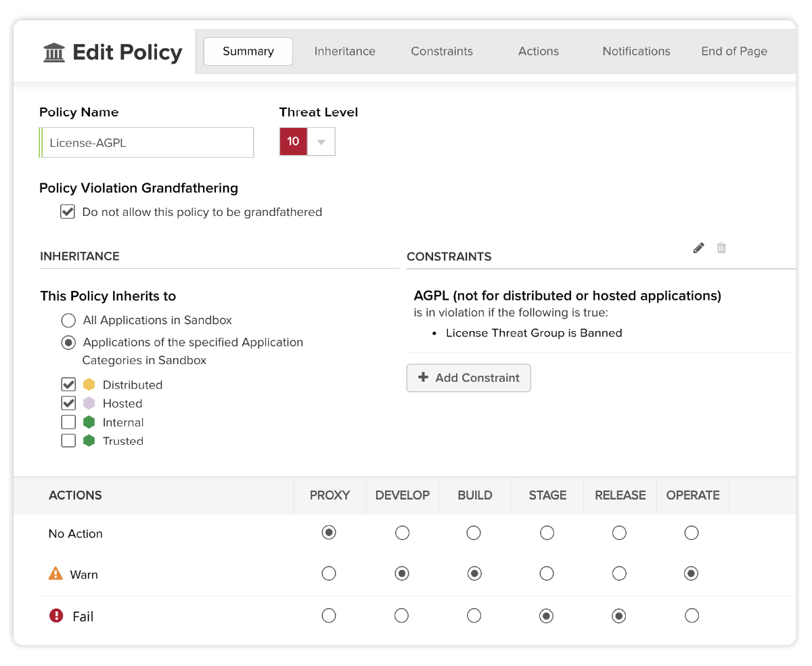Enable the Internal application category checkbox

point(68,422)
